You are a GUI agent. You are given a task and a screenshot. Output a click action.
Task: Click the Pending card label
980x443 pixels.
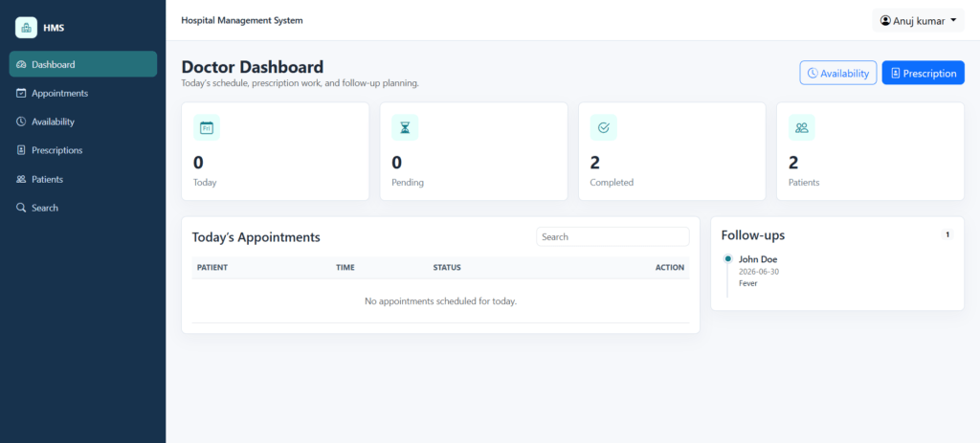pos(408,183)
